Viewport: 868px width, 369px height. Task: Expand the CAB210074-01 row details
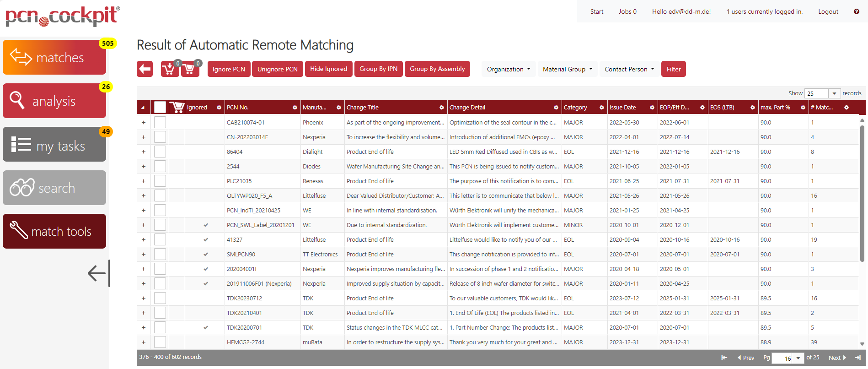click(x=144, y=122)
